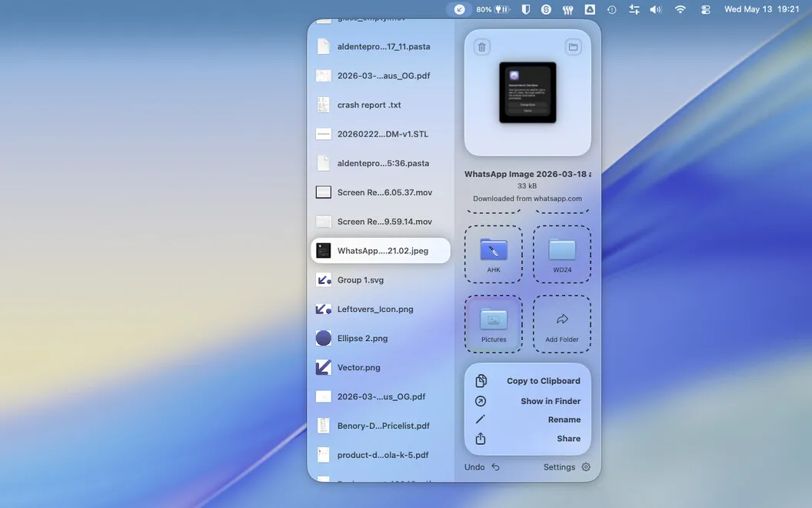
Task: Click the menu bar date and time
Action: pos(762,9)
